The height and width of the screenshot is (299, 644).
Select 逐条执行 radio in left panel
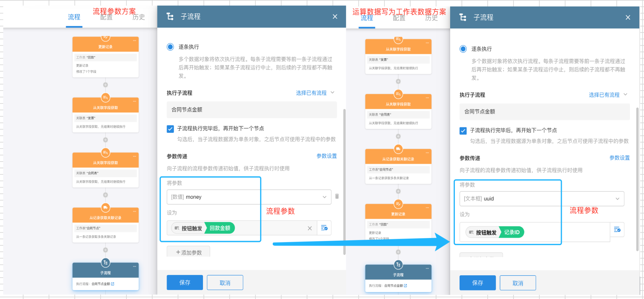[170, 47]
